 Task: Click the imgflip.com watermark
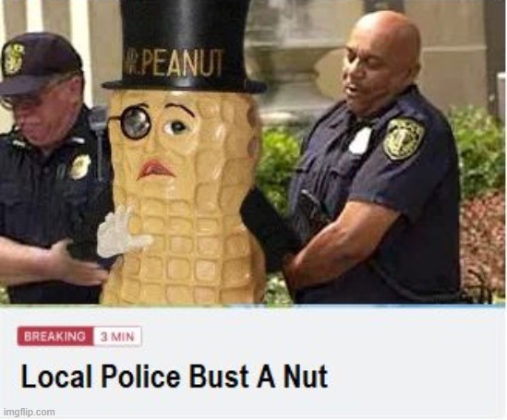coord(30,413)
